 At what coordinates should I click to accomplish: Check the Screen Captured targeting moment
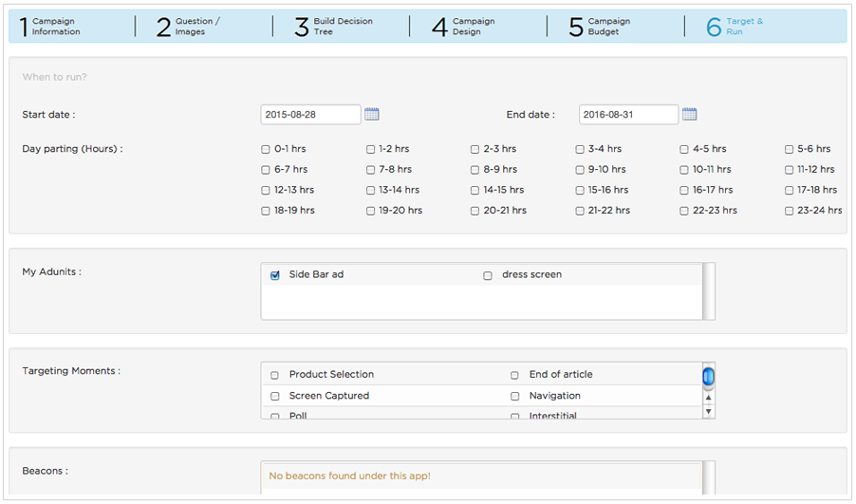pos(275,396)
